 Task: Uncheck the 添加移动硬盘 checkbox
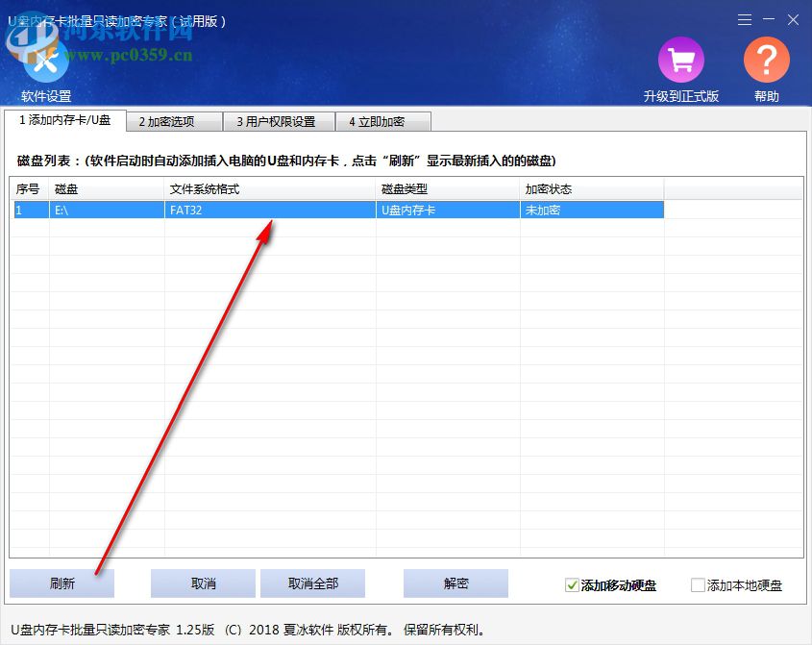(571, 583)
